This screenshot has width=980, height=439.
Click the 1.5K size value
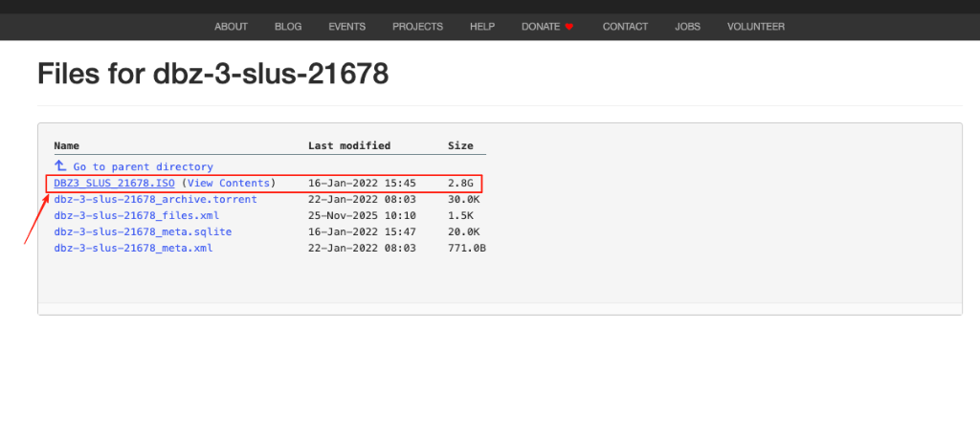coord(460,215)
